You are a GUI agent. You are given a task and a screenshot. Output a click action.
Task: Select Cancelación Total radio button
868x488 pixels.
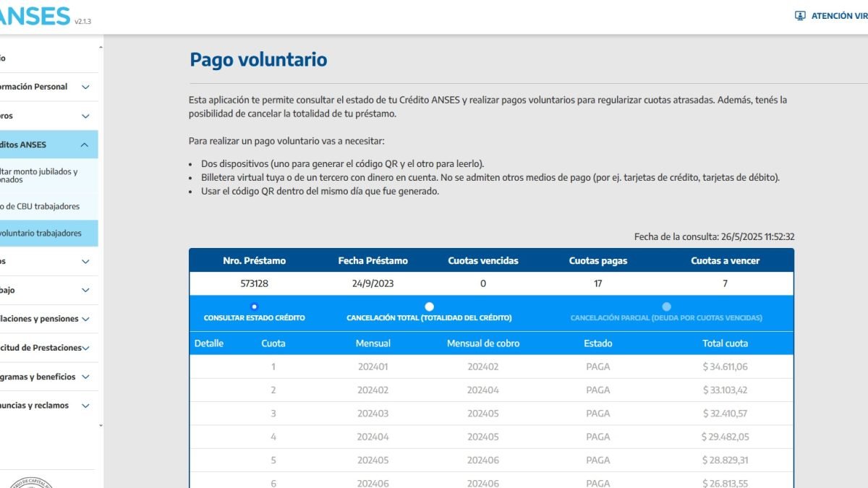[429, 307]
